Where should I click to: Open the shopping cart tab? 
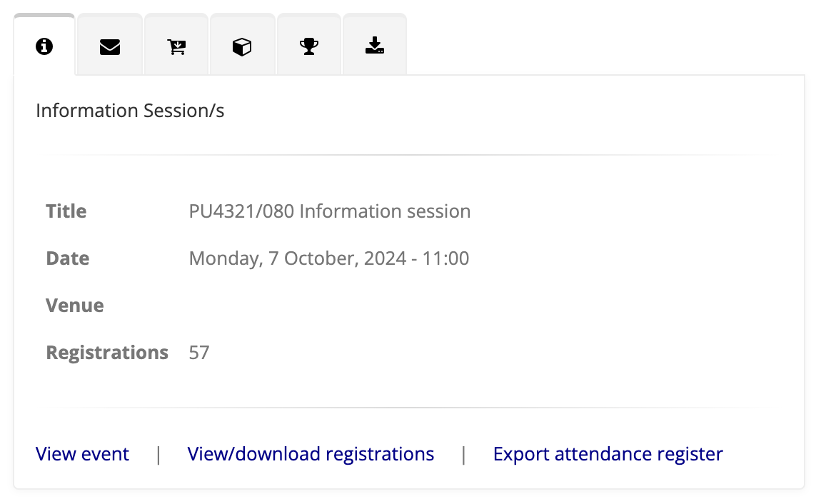click(x=176, y=47)
